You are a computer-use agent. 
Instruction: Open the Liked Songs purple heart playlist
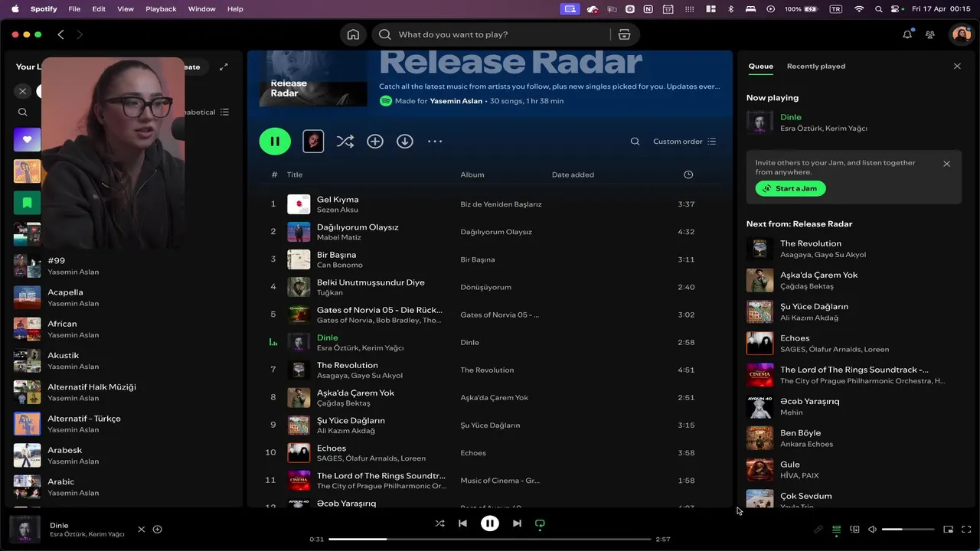27,140
